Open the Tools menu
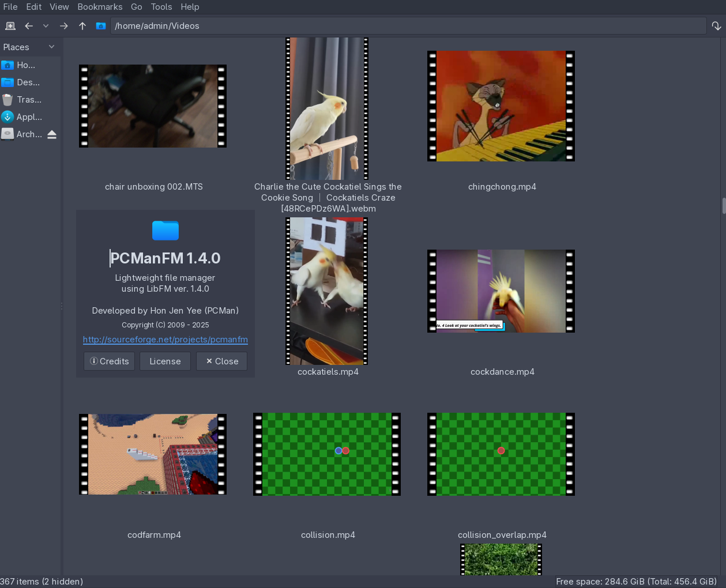The height and width of the screenshot is (588, 726). tap(161, 7)
